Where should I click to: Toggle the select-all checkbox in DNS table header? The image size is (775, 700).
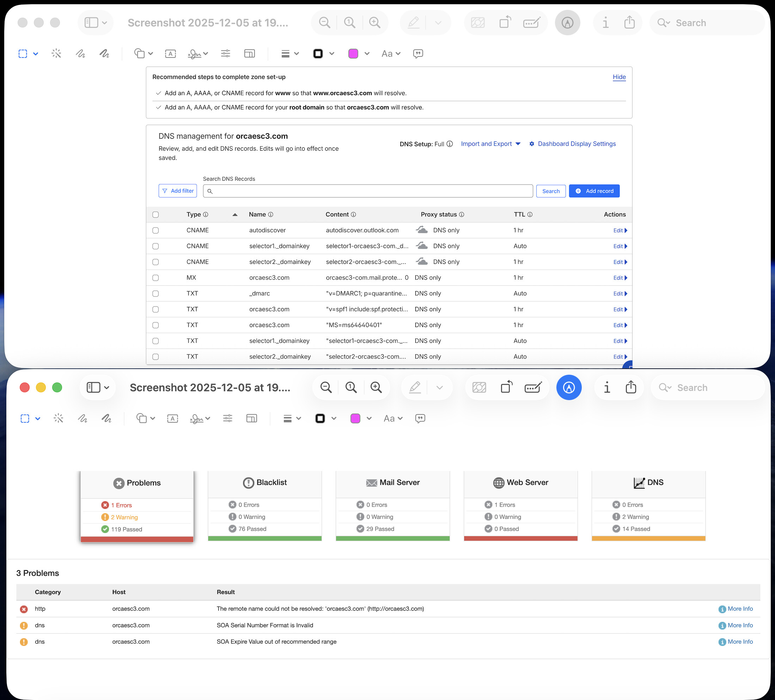click(x=156, y=215)
